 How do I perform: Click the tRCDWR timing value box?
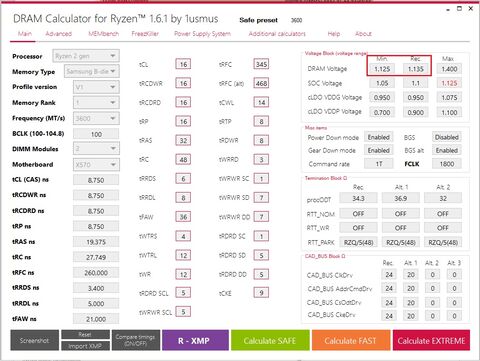coord(183,83)
